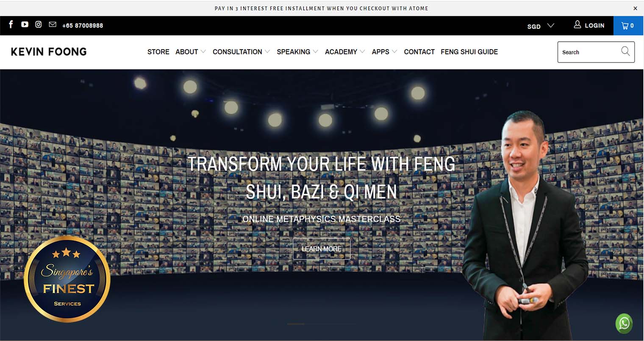Focus the Search input field

589,52
